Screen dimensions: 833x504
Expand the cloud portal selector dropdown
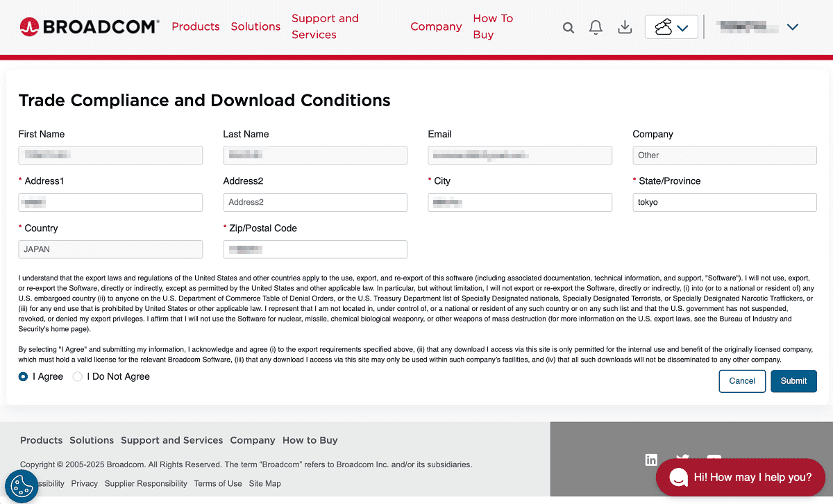[671, 27]
